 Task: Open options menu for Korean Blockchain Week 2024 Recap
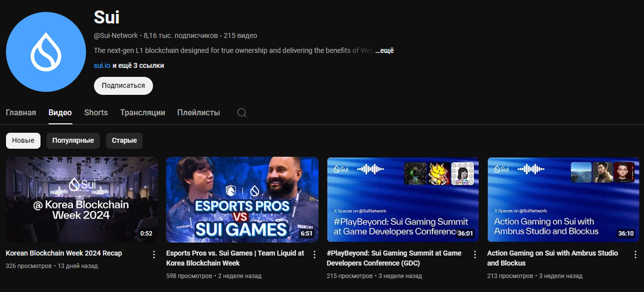(x=154, y=255)
